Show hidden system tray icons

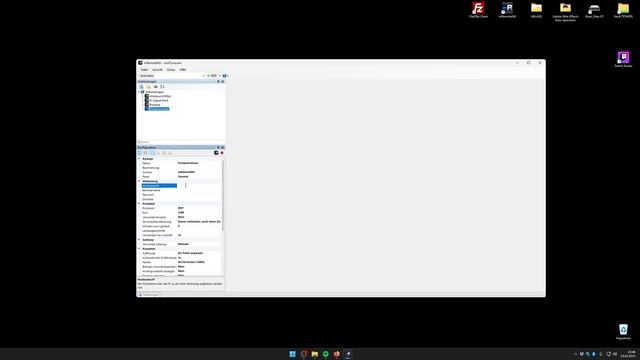(x=576, y=354)
